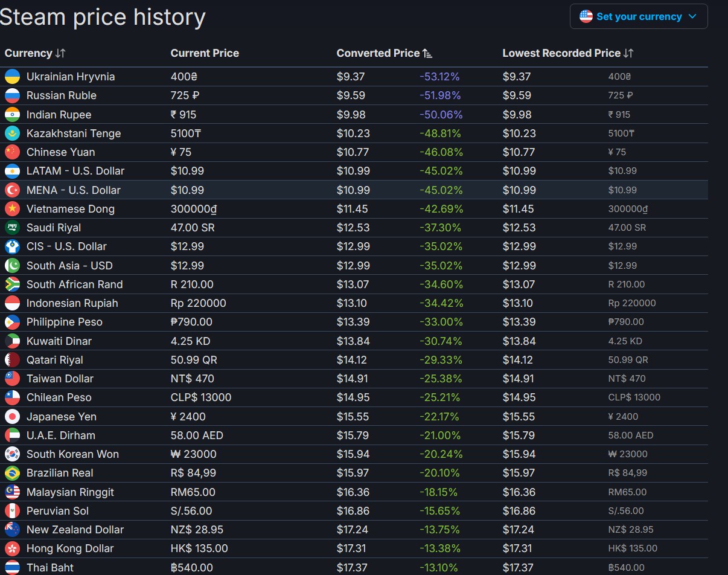Select the Ukrainian Hryvnia currency name
This screenshot has width=728, height=575.
point(71,77)
